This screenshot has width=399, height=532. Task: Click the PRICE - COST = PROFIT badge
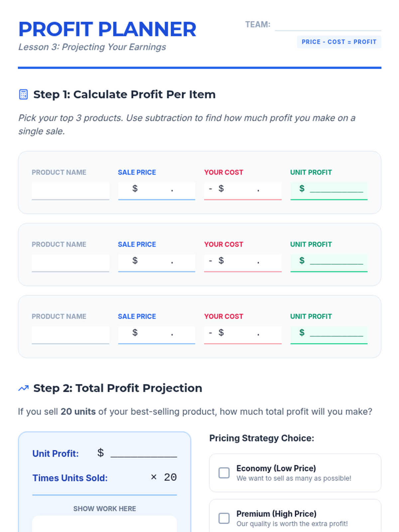click(339, 42)
